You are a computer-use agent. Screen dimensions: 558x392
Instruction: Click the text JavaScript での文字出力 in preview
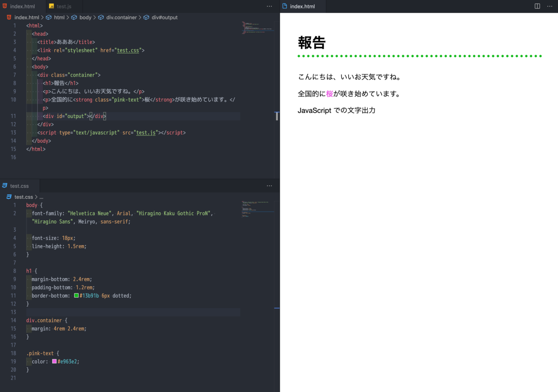(x=337, y=111)
